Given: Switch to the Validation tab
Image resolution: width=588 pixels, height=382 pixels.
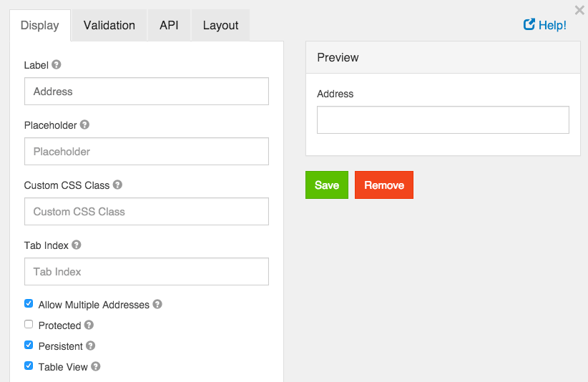Looking at the screenshot, I should coord(109,26).
